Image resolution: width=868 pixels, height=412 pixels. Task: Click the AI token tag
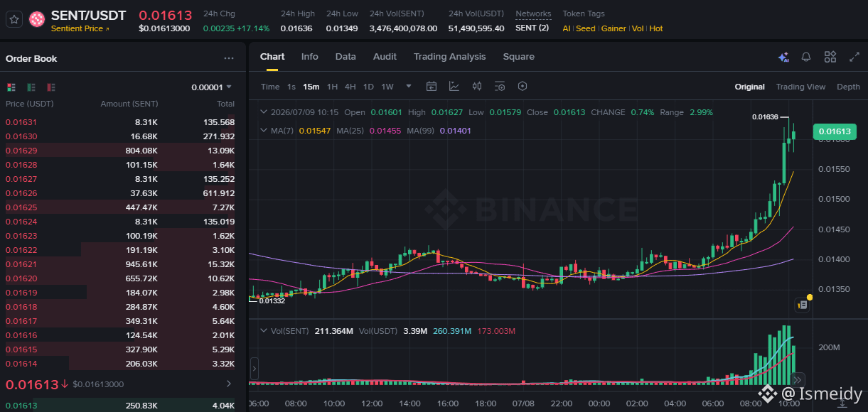click(x=567, y=28)
